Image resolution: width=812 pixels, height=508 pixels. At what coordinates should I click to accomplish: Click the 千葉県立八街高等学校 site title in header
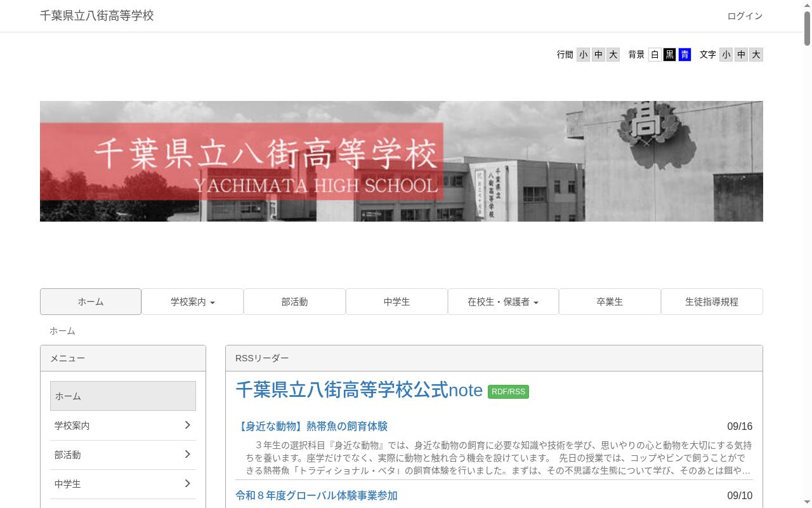[x=97, y=16]
